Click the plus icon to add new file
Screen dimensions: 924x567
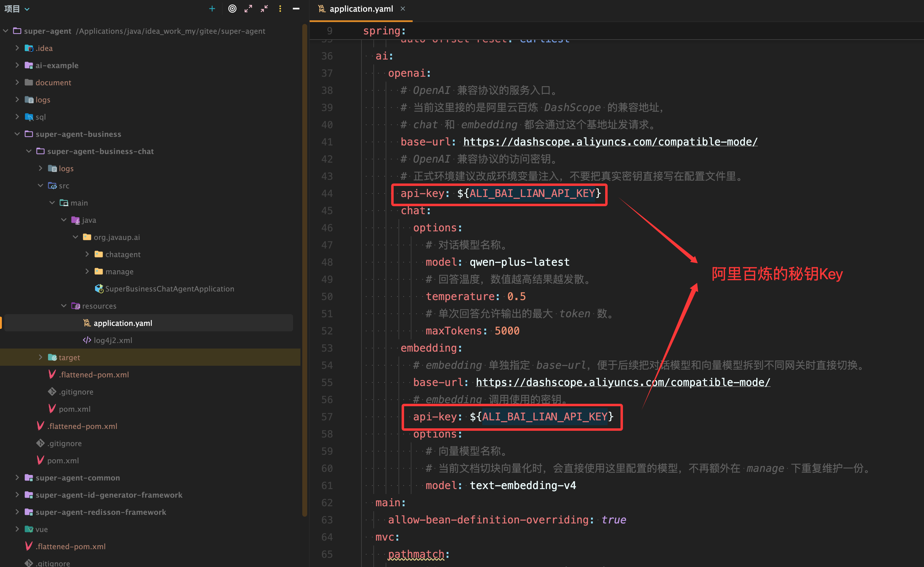point(212,9)
